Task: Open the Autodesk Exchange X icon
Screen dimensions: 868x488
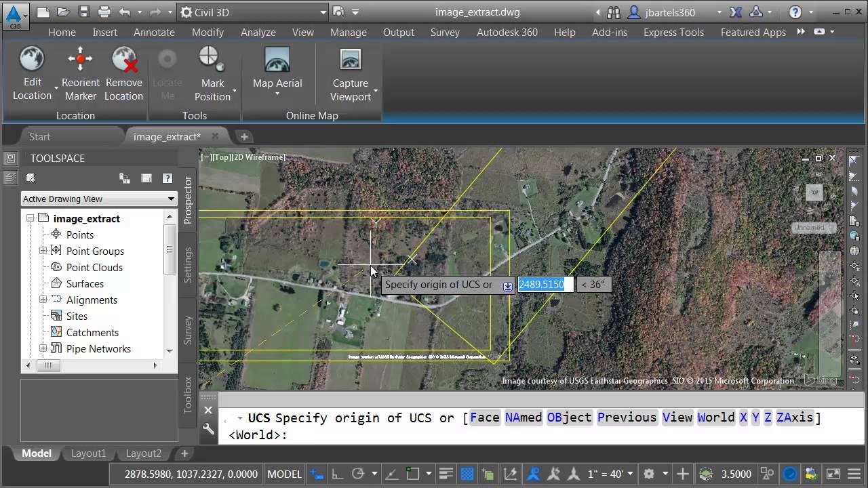Action: (736, 12)
